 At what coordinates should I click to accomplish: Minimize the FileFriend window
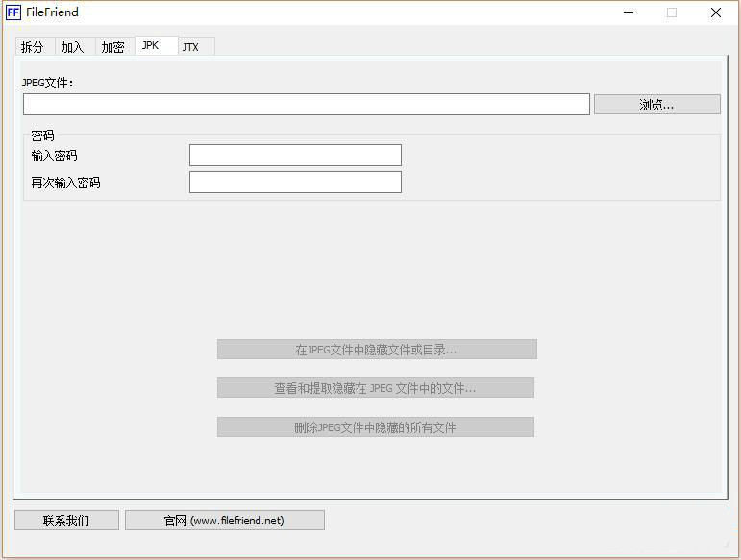[629, 12]
